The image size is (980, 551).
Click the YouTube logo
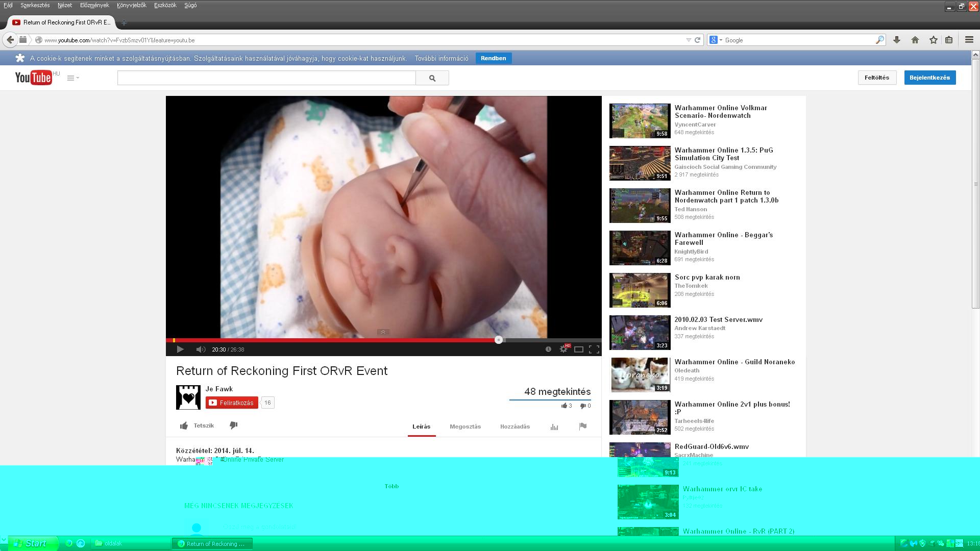coord(34,78)
